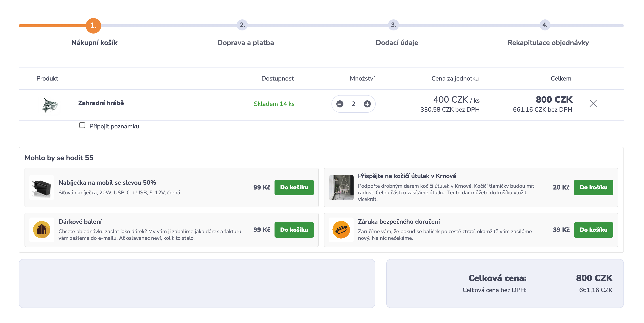Click the gift wrap jacket icon
Screen dimensions: 644x323
click(42, 230)
